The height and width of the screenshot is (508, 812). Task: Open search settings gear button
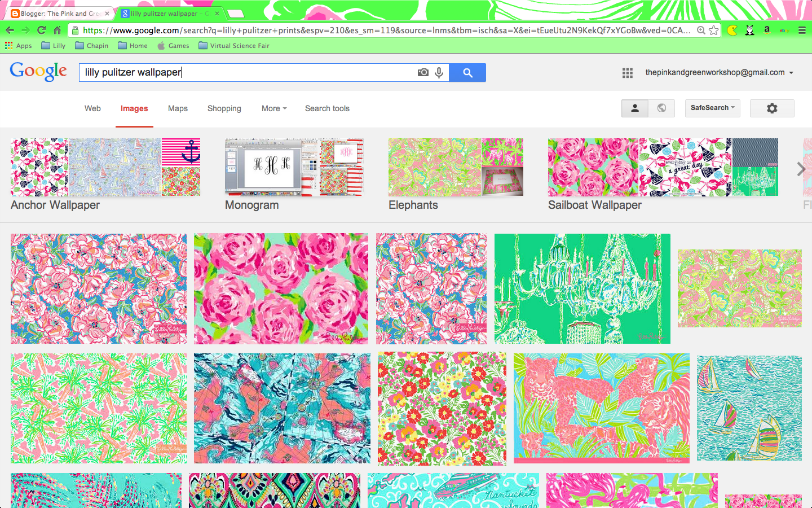(772, 108)
